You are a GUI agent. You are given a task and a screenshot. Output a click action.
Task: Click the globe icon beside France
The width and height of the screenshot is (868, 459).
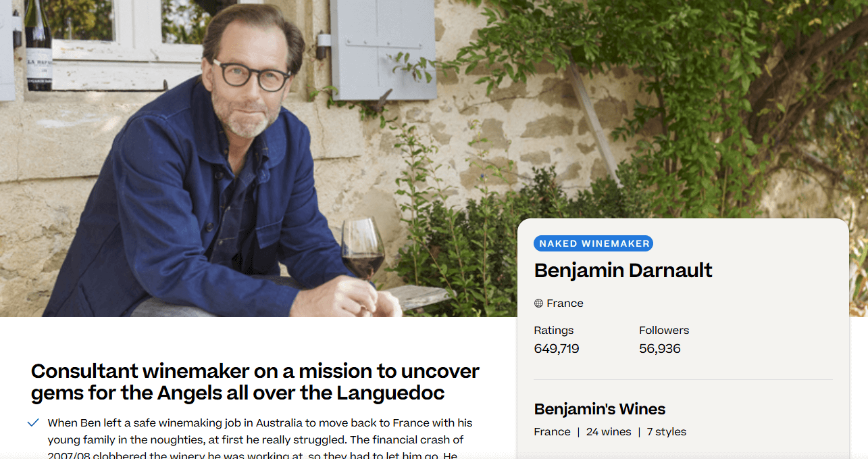click(538, 304)
